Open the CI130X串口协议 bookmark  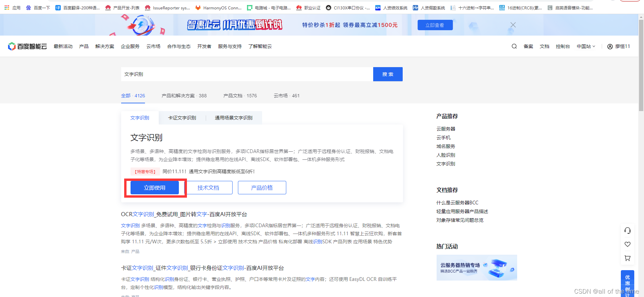pos(348,8)
